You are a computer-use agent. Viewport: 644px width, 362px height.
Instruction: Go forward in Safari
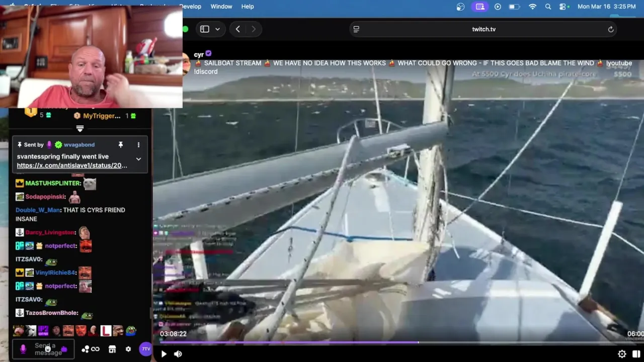254,29
